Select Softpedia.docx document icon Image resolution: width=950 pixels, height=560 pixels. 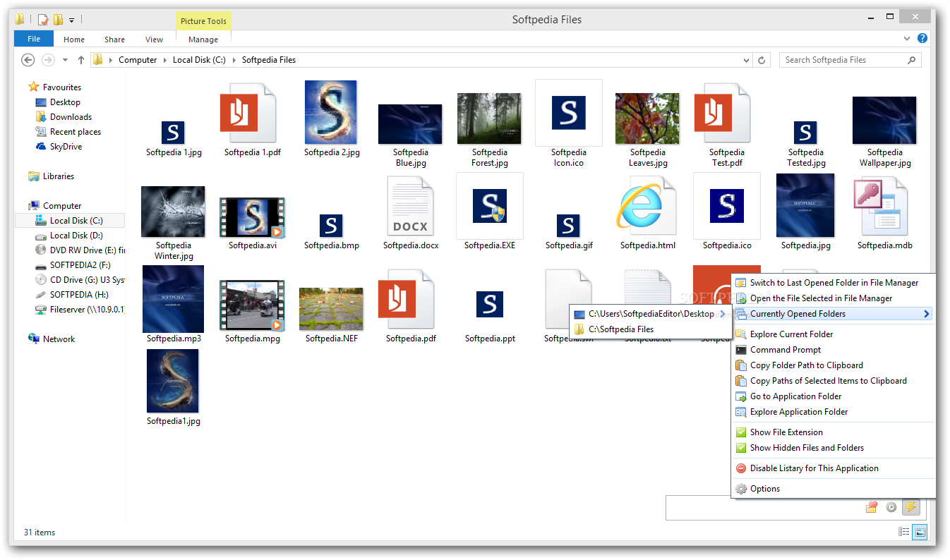coord(410,206)
